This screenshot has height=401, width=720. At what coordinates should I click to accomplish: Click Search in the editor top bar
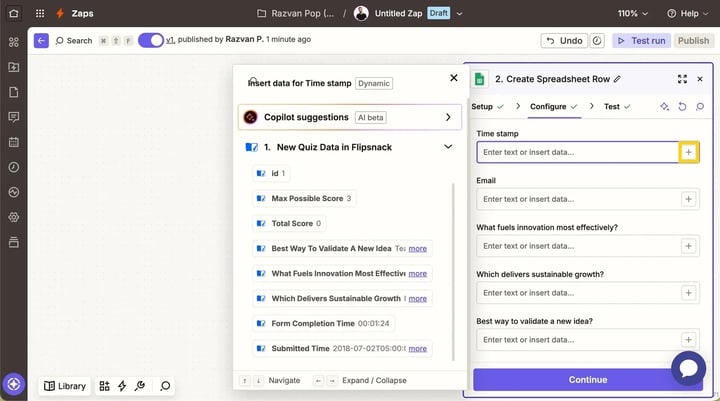pyautogui.click(x=74, y=40)
